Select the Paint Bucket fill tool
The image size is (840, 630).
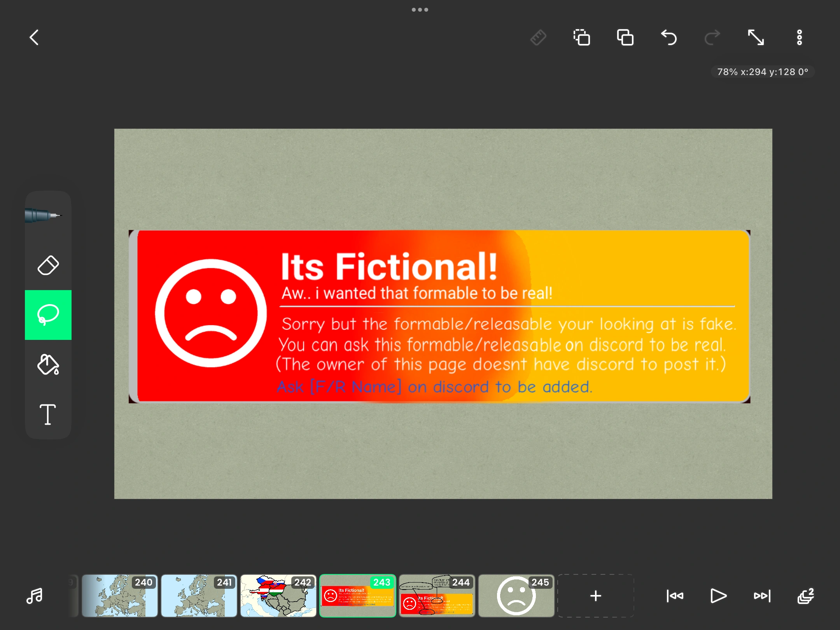coord(48,365)
